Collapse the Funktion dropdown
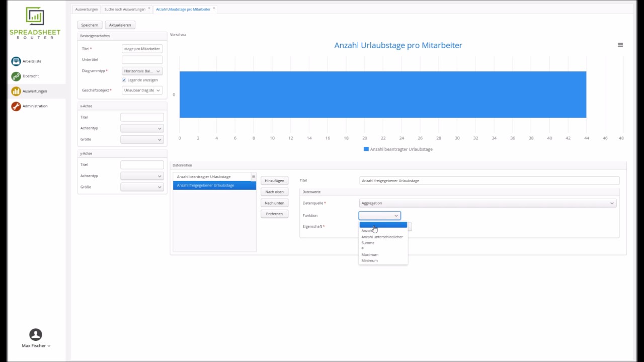Viewport: 644px width, 362px height. click(x=379, y=216)
